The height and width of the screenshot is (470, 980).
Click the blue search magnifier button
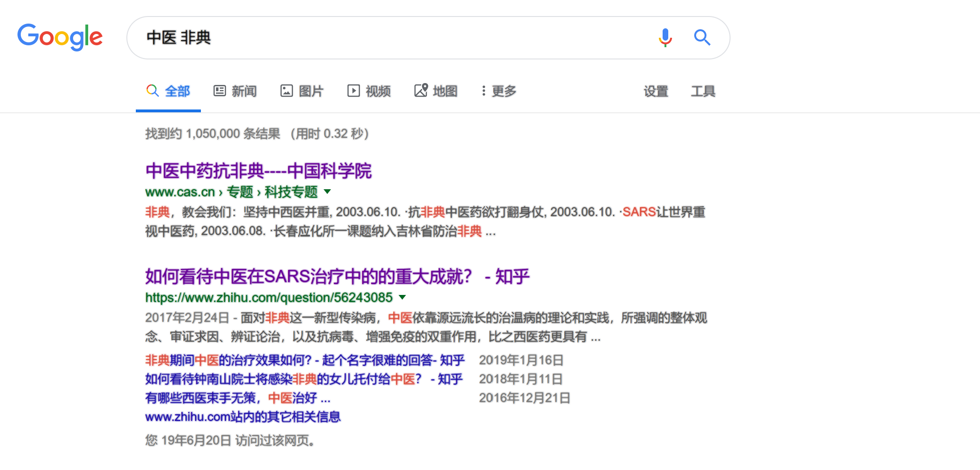point(702,37)
